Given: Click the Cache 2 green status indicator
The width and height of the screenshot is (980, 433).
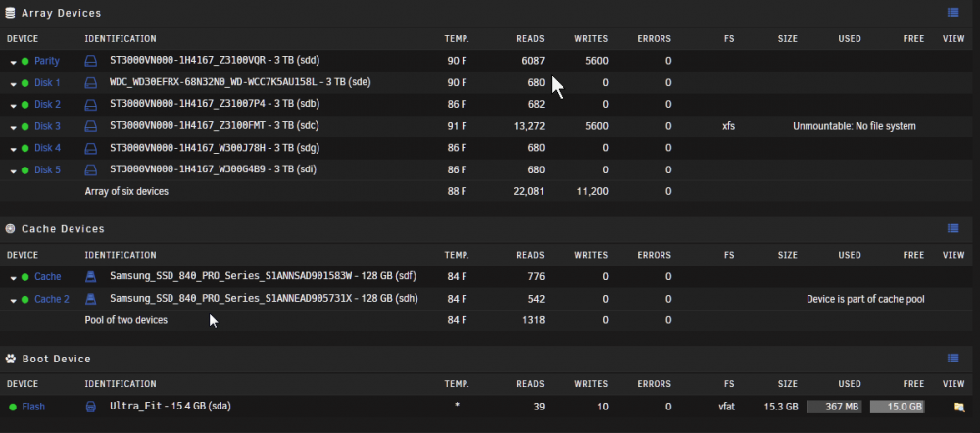Looking at the screenshot, I should [25, 300].
